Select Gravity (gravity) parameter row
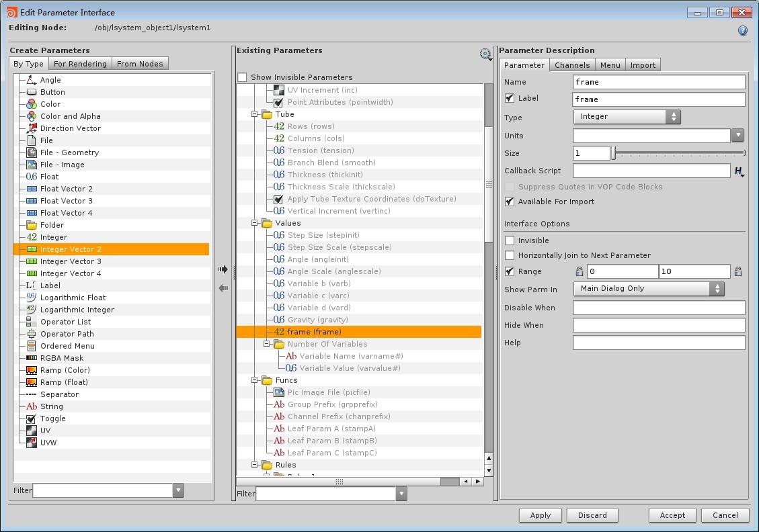 [359, 320]
